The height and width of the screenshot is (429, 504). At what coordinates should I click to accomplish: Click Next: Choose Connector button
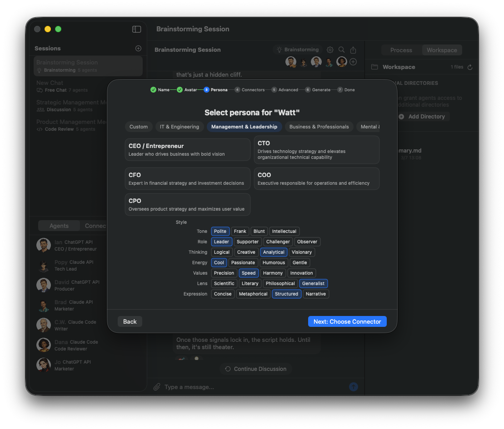pyautogui.click(x=347, y=321)
